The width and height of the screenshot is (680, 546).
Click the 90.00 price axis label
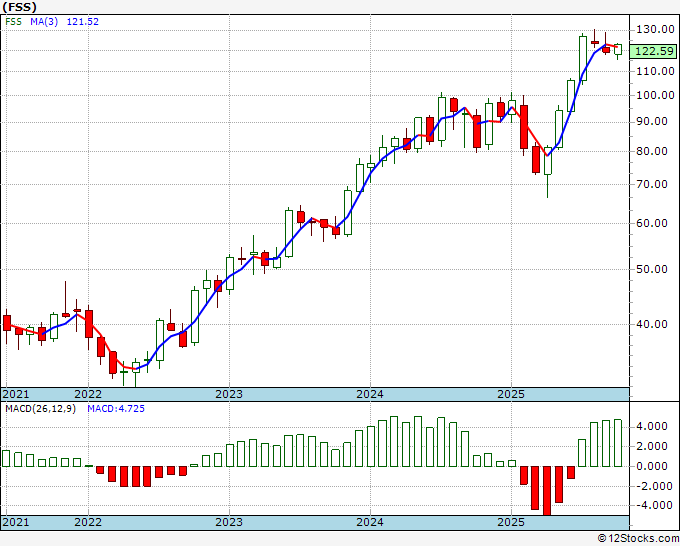tap(652, 121)
